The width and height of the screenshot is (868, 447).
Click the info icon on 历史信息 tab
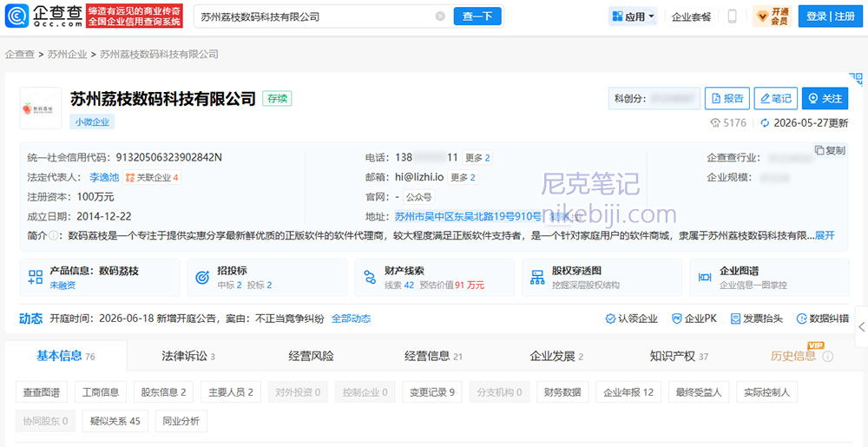coord(828,357)
